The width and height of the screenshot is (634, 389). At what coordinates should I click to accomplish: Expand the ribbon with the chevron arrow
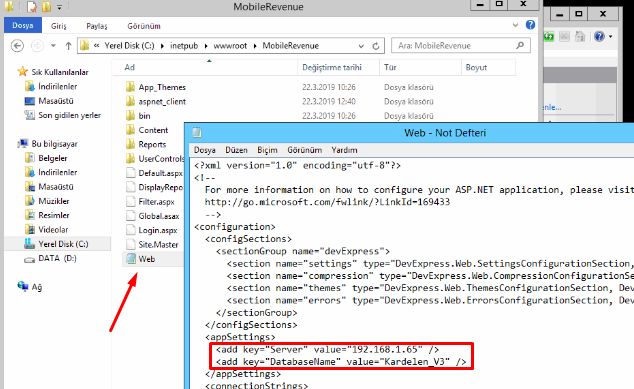tap(515, 25)
